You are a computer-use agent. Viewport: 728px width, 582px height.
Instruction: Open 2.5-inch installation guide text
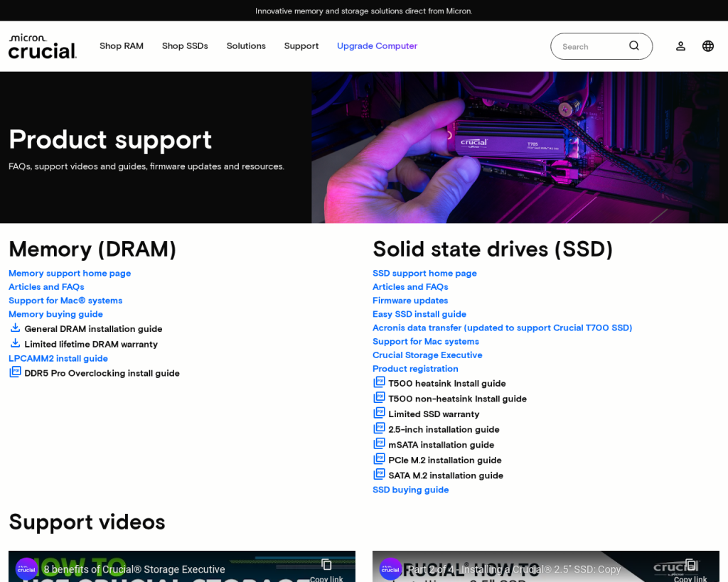(444, 429)
